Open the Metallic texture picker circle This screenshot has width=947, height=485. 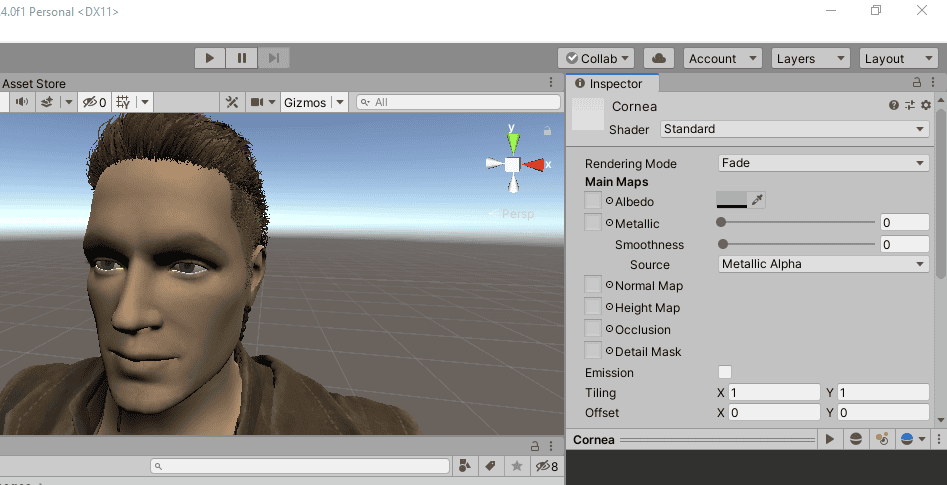[609, 223]
